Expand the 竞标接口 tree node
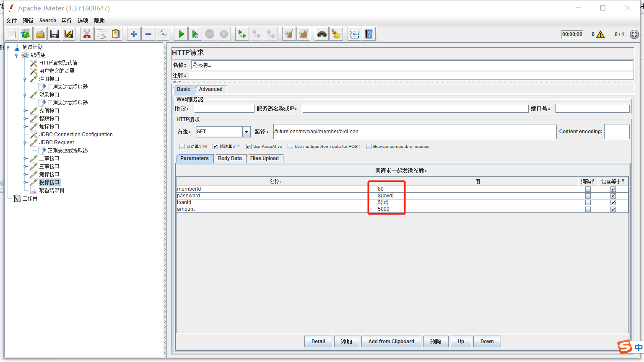The image size is (644, 362). [25, 175]
